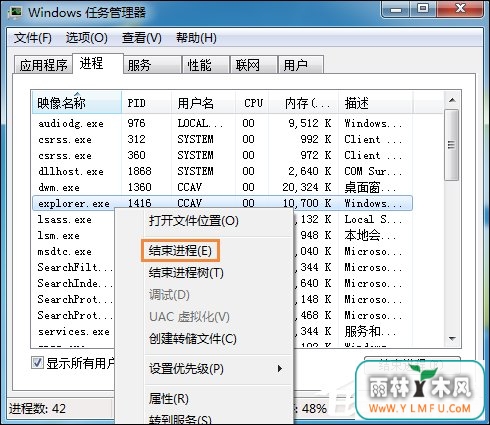Open the 查看(V) menu
Viewport: 490px width, 425px height.
tap(142, 38)
